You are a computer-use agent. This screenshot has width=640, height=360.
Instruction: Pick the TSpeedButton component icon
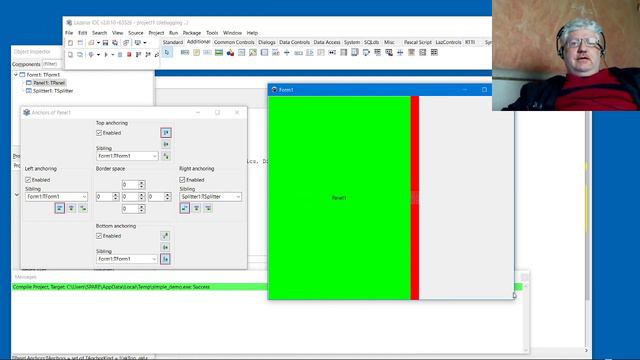[196, 52]
